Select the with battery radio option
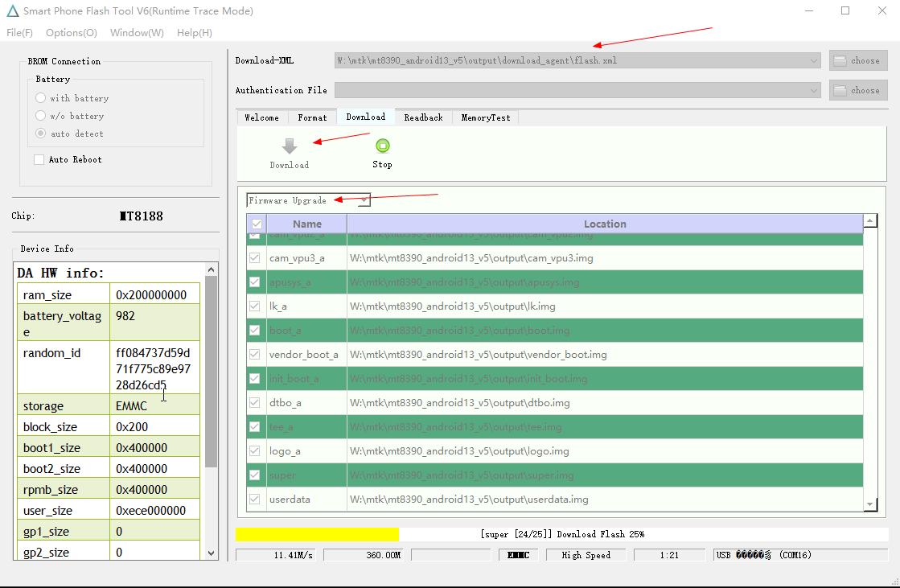This screenshot has height=588, width=900. click(41, 98)
